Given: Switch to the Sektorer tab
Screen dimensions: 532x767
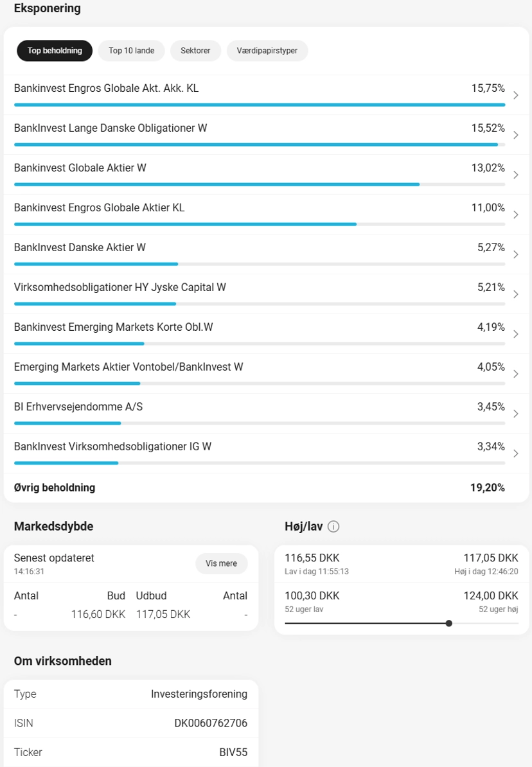Looking at the screenshot, I should (x=195, y=50).
